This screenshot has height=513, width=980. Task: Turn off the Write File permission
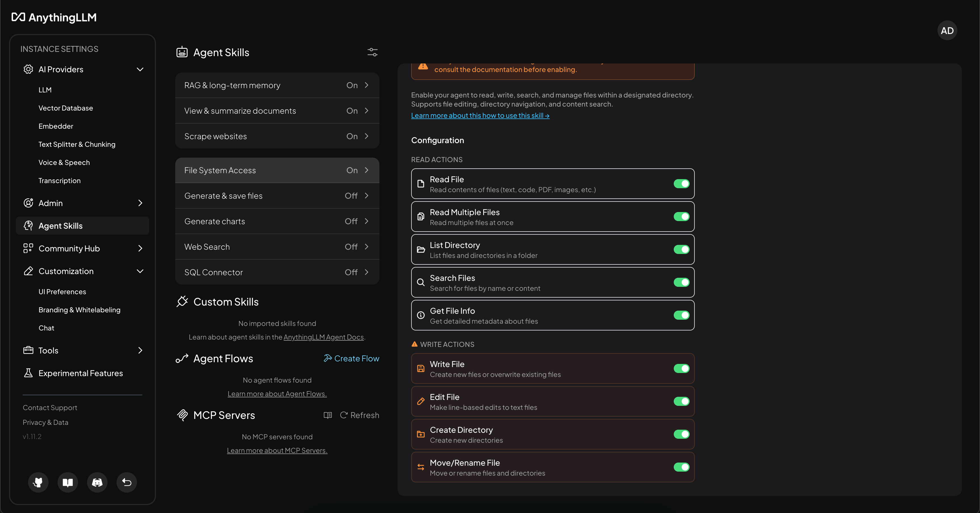coord(681,368)
